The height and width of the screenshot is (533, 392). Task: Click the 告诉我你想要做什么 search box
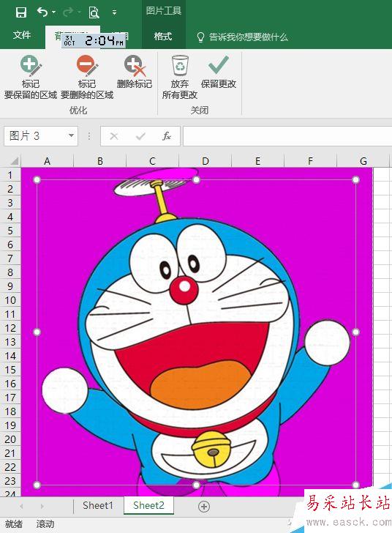(249, 37)
